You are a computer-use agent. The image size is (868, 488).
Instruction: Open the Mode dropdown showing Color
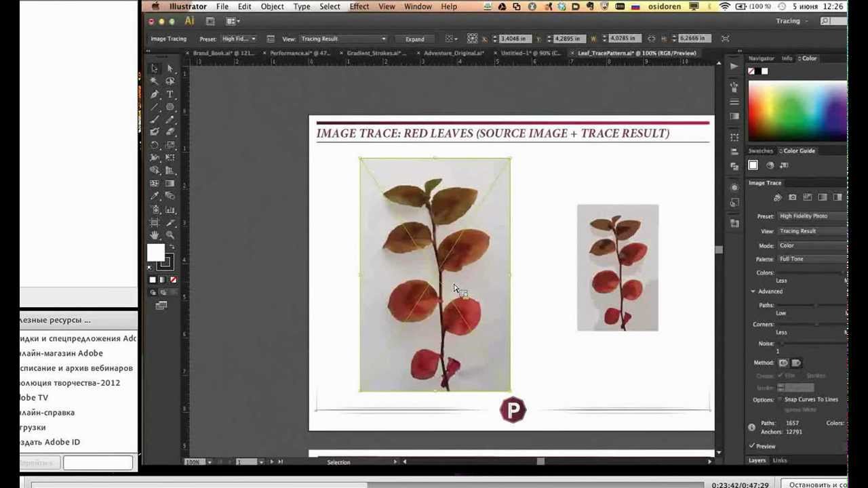[x=812, y=245]
